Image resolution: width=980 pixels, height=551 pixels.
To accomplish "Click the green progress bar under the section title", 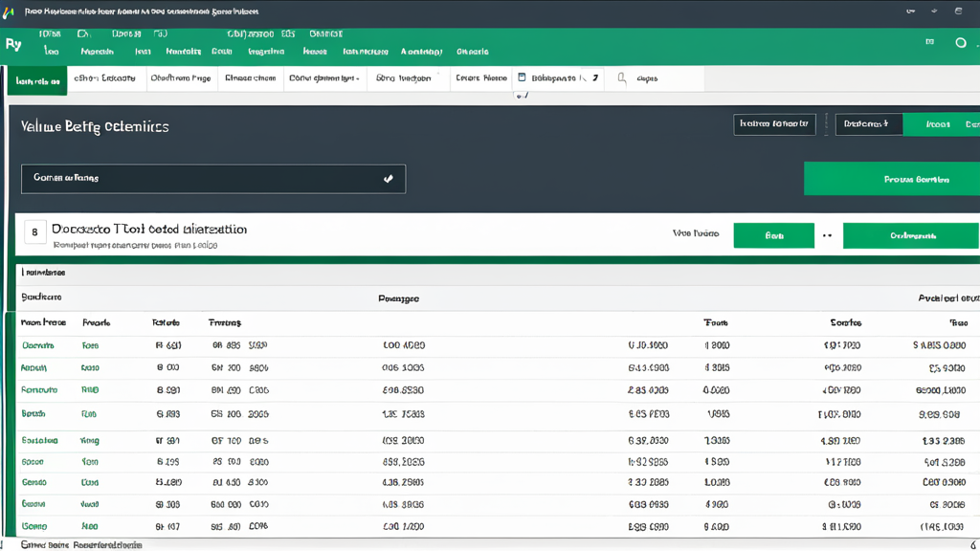I will coord(498,259).
